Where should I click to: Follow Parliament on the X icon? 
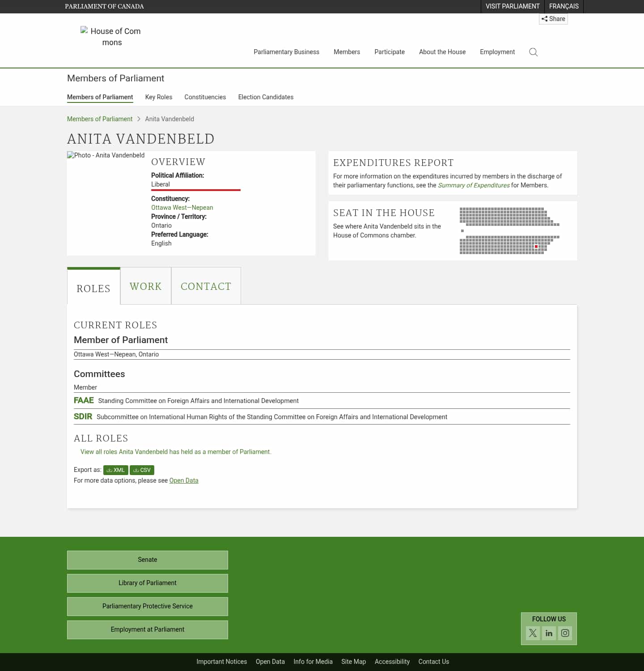[x=532, y=633]
